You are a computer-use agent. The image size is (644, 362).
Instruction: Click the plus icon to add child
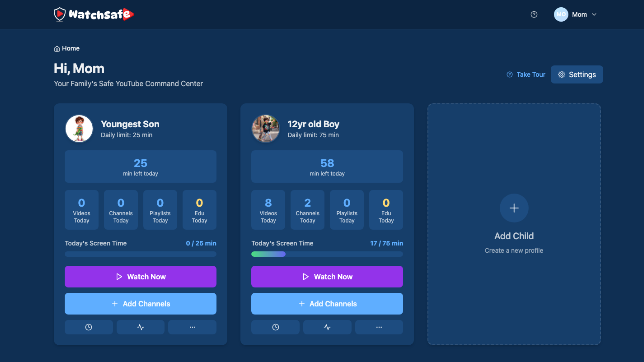click(514, 208)
